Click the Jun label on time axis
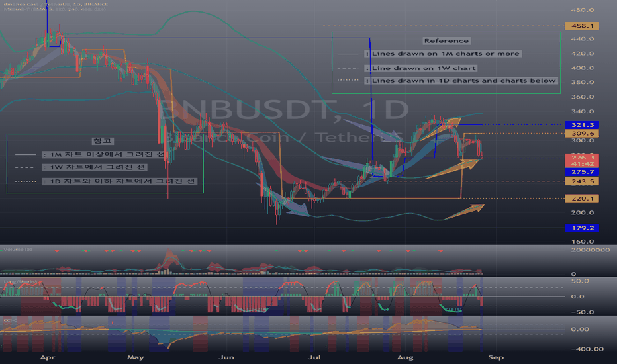 (226, 357)
